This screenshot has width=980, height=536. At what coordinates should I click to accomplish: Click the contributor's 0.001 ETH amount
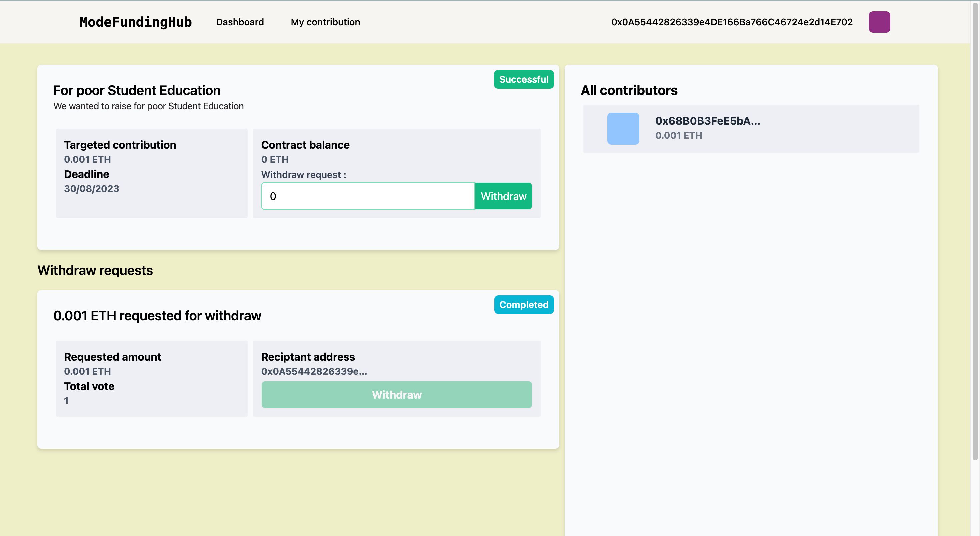678,135
